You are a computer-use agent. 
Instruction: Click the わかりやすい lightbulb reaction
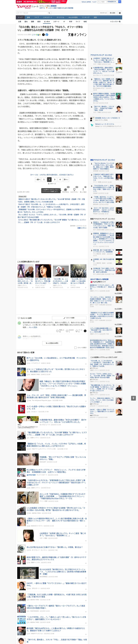pos(74,190)
